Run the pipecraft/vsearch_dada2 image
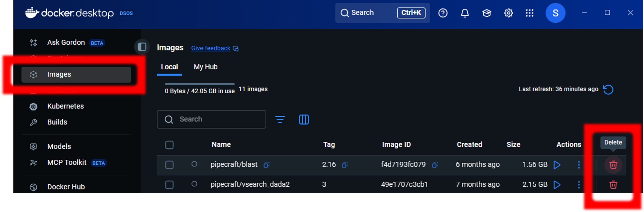Viewport: 644px width, 212px height. point(557,185)
